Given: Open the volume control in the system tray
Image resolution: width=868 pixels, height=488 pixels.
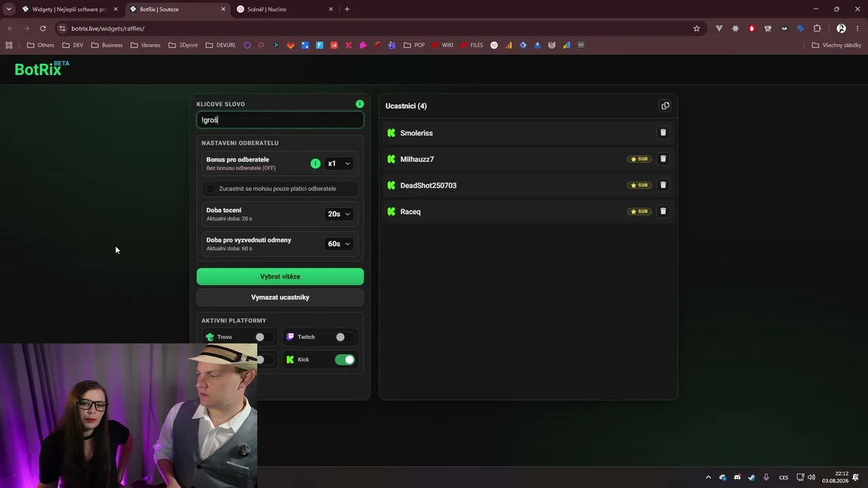Looking at the screenshot, I should [x=812, y=477].
